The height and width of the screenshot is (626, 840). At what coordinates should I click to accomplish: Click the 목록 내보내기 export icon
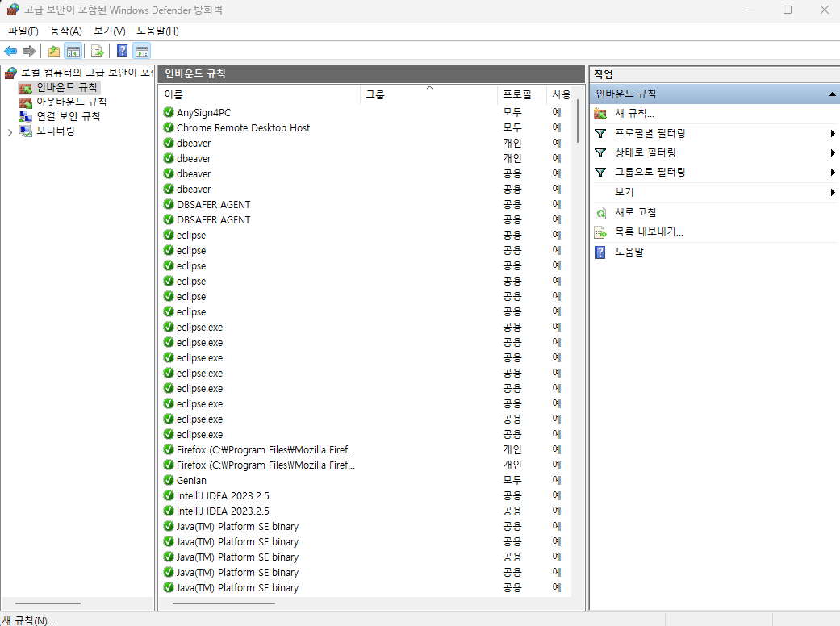(600, 232)
